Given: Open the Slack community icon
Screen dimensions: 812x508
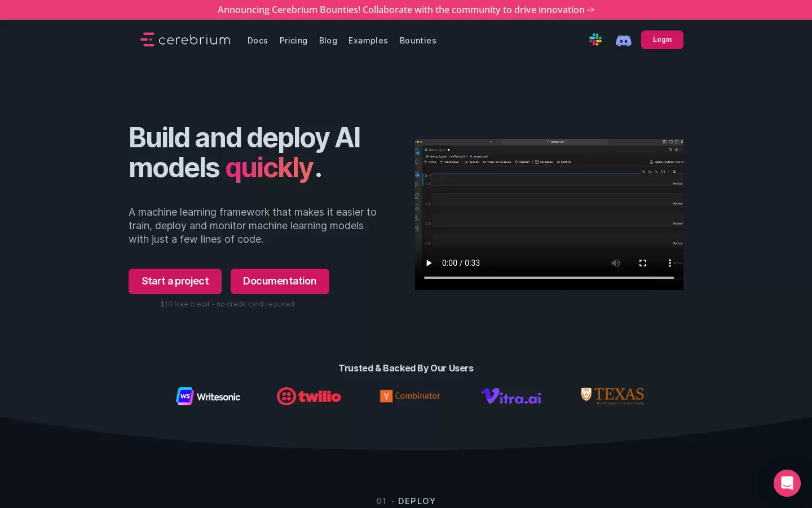Looking at the screenshot, I should click(595, 40).
